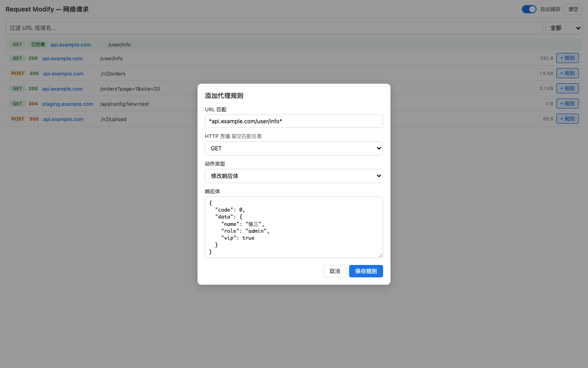This screenshot has height=368, width=588.
Task: Click inside the 响应体 JSON textarea
Action: [x=294, y=227]
